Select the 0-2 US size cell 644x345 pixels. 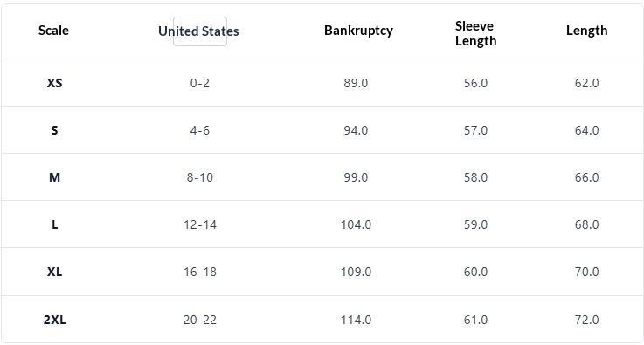tap(199, 83)
